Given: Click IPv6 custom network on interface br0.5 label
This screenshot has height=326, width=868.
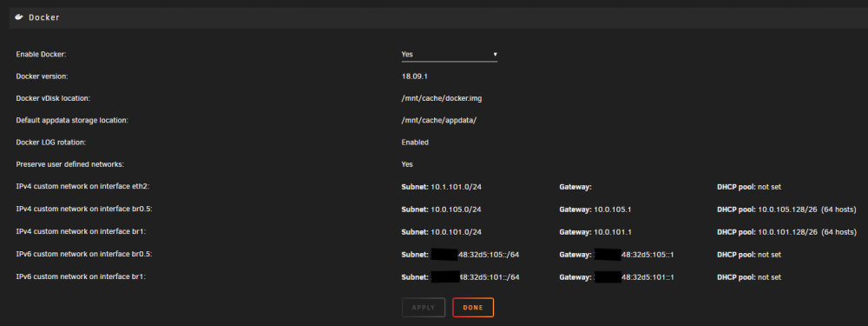Looking at the screenshot, I should pos(84,255).
